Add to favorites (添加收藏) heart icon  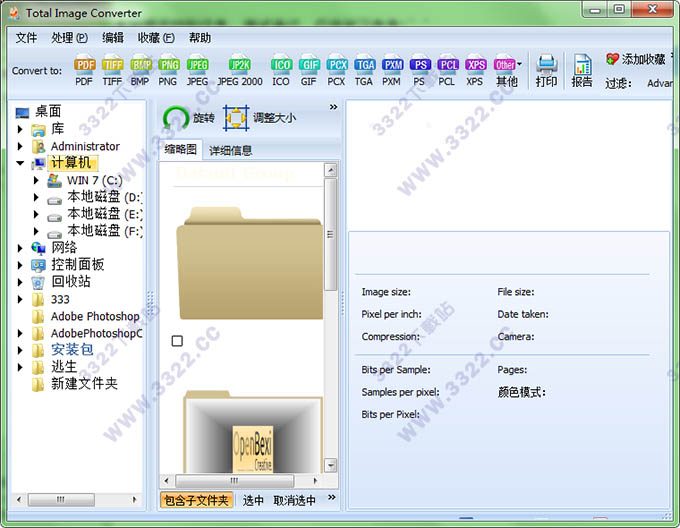[x=612, y=59]
